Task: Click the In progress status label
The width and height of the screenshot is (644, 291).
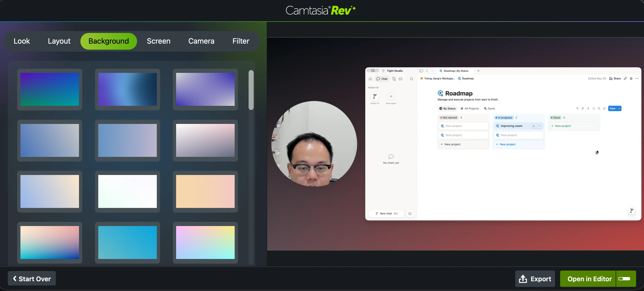Action: coord(504,118)
